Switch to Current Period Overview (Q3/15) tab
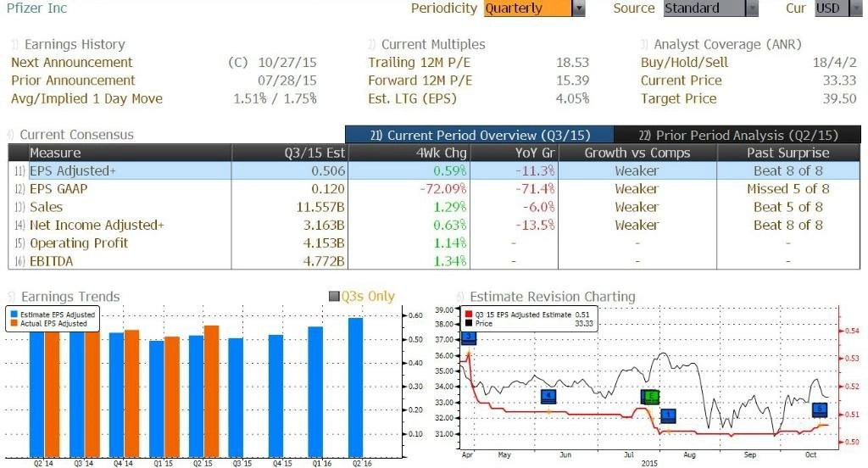Image resolution: width=868 pixels, height=468 pixels. [x=480, y=135]
